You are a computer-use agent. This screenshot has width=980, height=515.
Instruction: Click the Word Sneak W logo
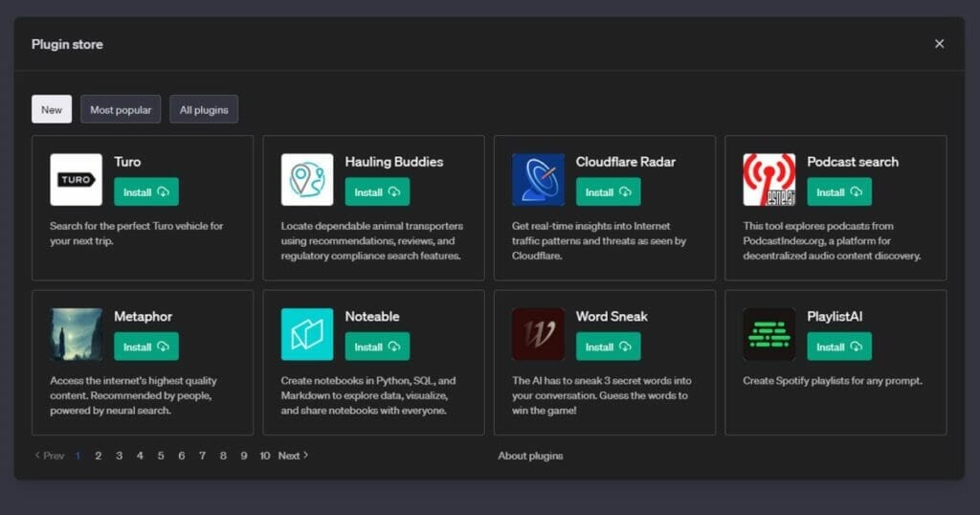point(538,334)
